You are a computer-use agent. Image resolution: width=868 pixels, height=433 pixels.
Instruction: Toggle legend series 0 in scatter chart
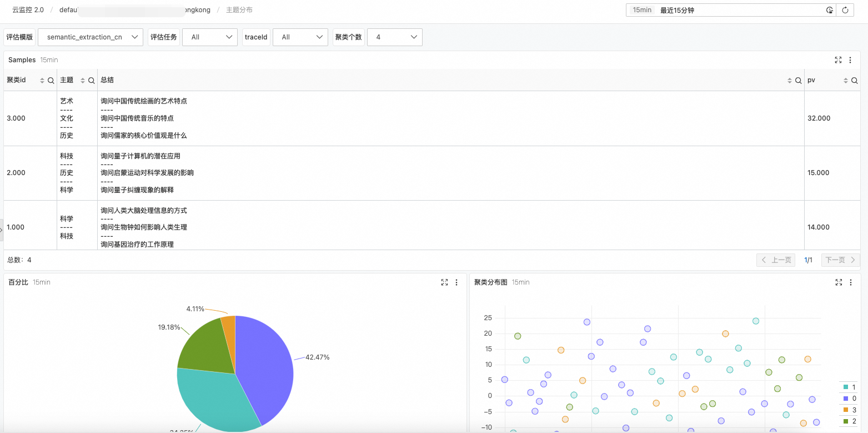tap(850, 399)
